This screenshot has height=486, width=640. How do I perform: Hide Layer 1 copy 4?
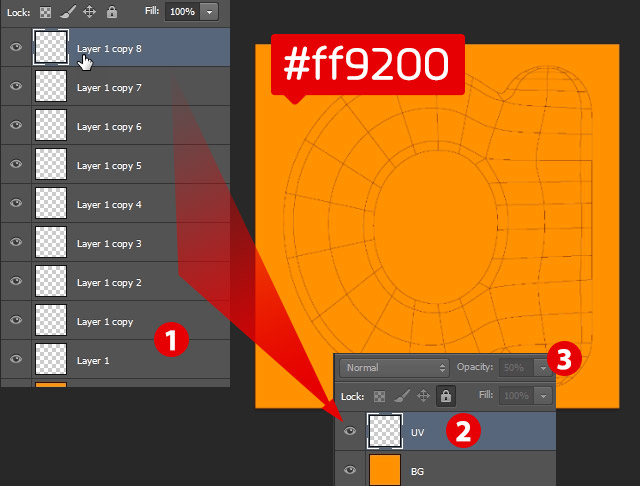16,203
